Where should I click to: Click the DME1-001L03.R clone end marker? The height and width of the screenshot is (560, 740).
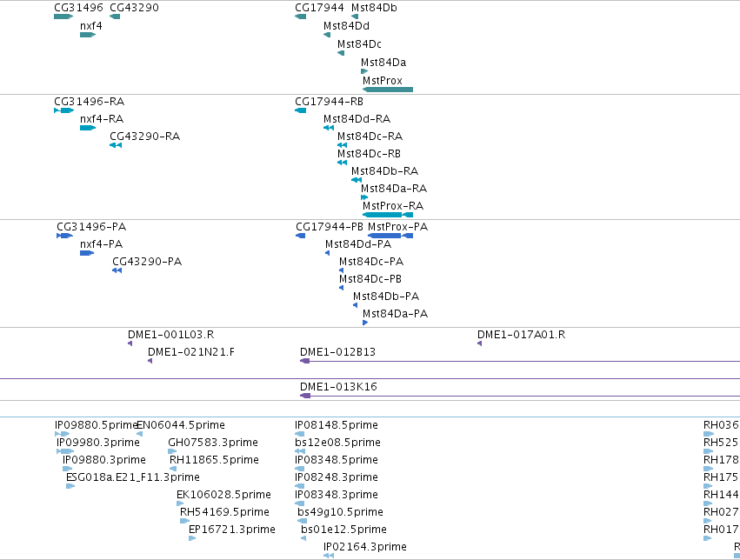click(x=130, y=343)
